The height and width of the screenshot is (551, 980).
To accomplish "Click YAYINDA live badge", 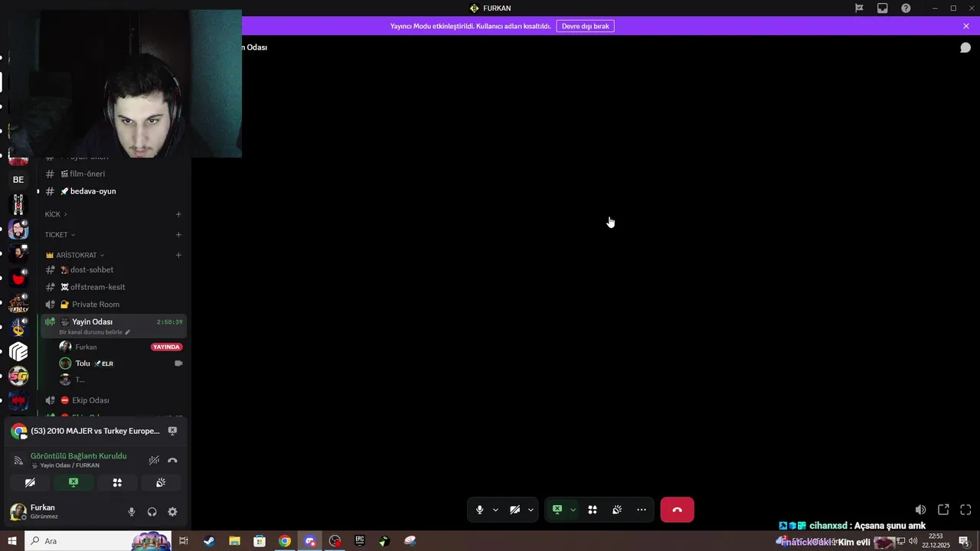I will click(166, 347).
